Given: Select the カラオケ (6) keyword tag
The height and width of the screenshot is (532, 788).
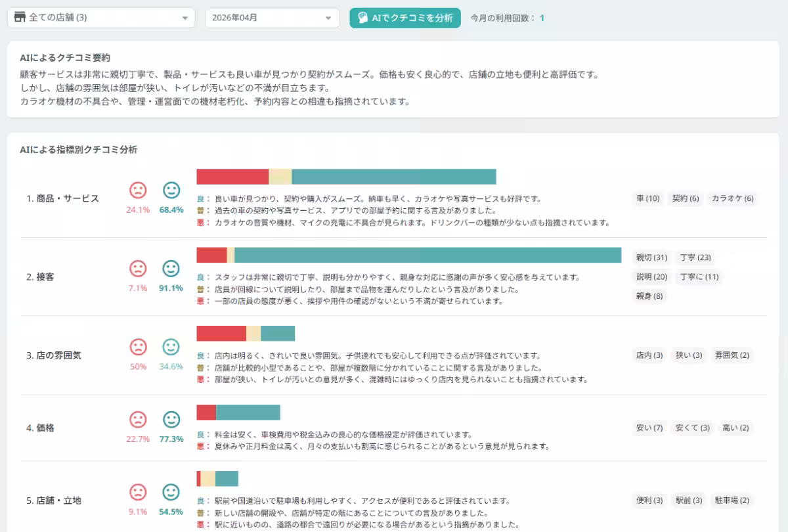Looking at the screenshot, I should coord(732,198).
